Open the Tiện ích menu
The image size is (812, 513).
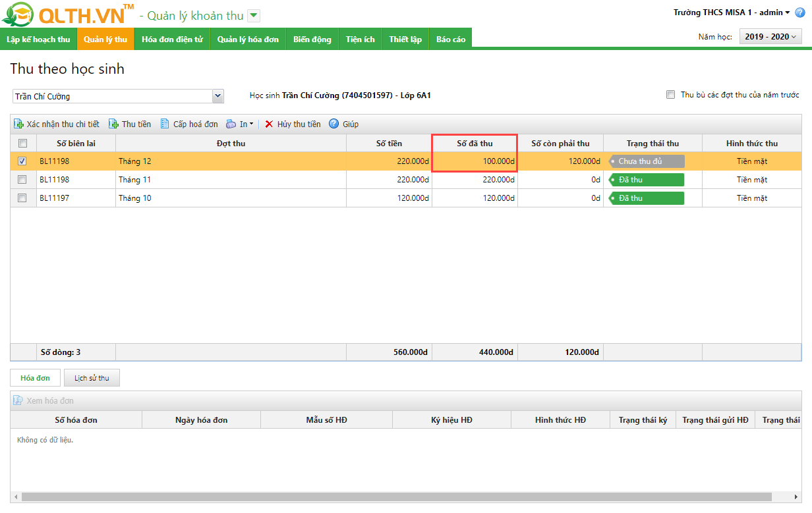[x=361, y=40]
